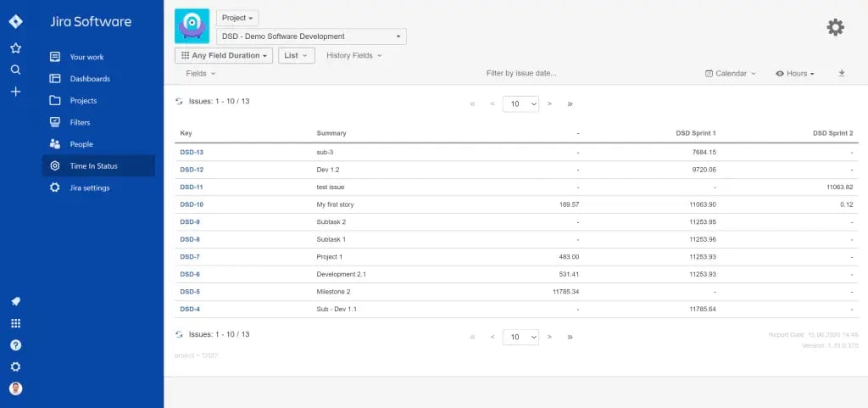
Task: Open issue DSD-6 link
Action: coord(190,274)
